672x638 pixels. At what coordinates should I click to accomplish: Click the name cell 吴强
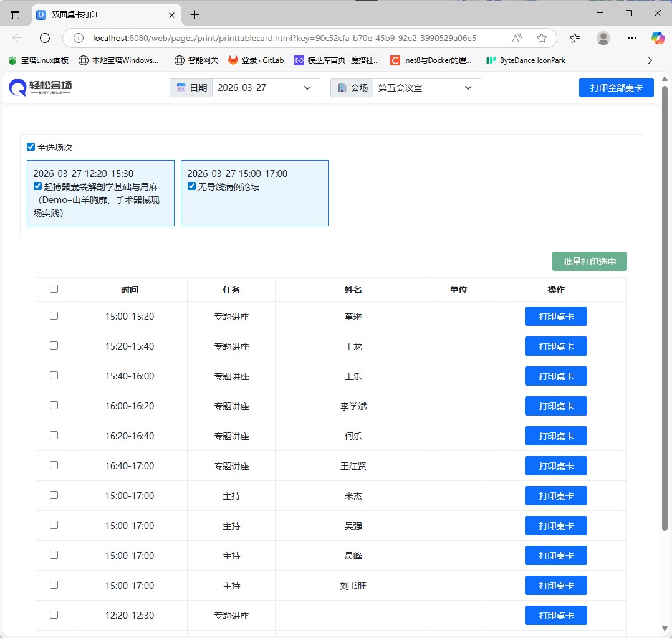(353, 526)
